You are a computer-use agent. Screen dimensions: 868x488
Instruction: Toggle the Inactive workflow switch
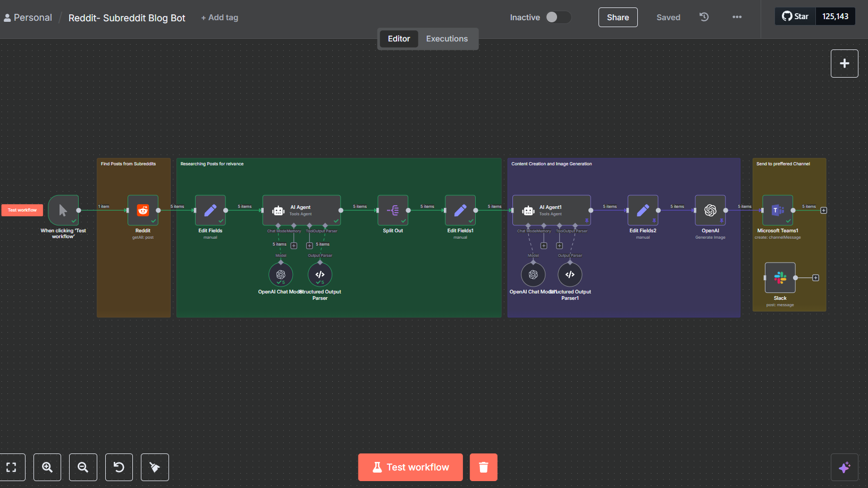click(558, 18)
